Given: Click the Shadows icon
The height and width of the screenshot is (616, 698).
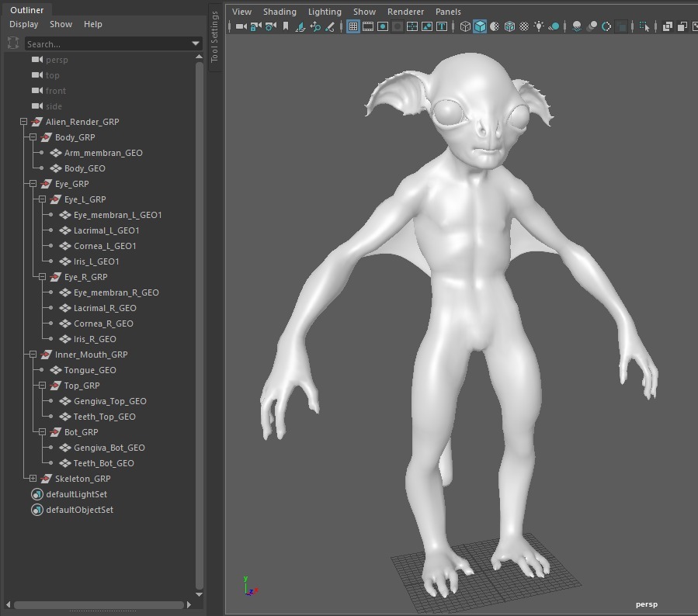Looking at the screenshot, I should coord(554,26).
